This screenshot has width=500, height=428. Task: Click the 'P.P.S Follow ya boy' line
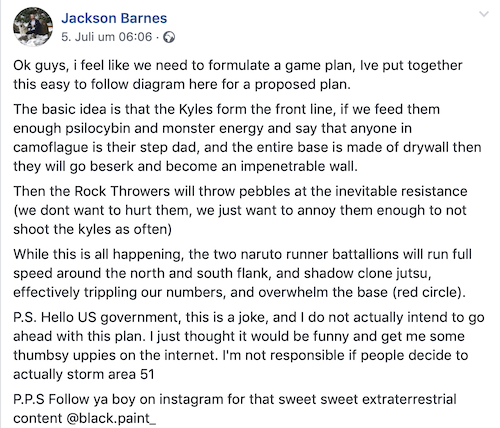tap(235, 408)
